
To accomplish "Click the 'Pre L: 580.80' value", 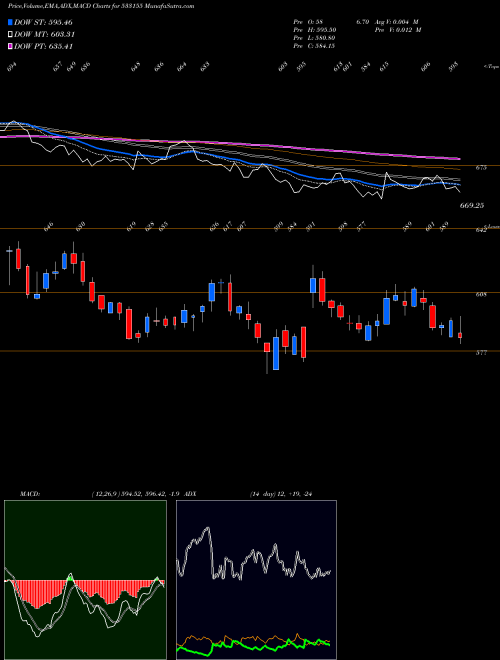I will [314, 38].
